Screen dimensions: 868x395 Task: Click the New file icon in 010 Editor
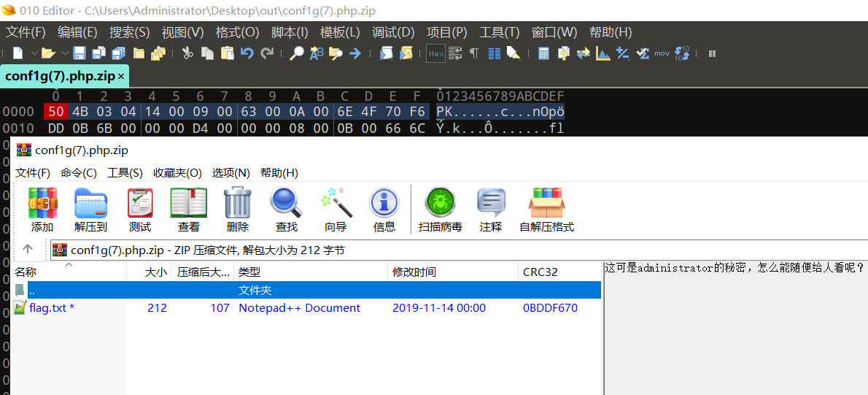18,53
